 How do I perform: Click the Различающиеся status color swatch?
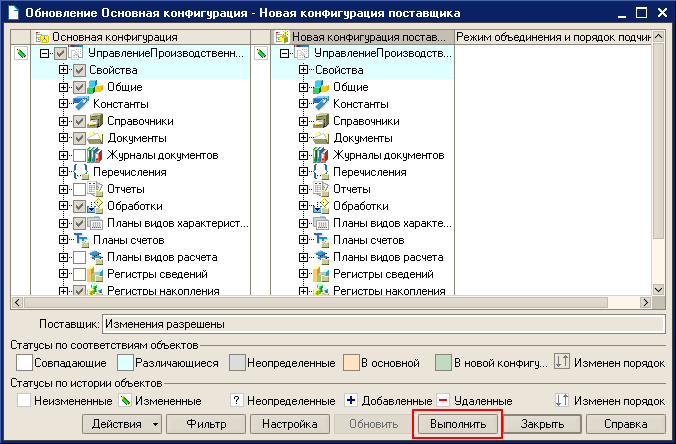click(125, 363)
